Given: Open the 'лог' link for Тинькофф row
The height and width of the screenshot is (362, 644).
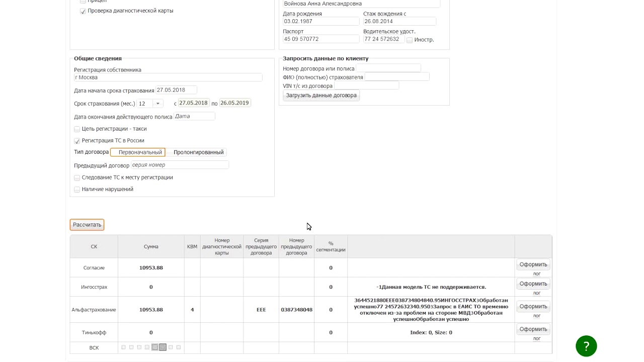Looking at the screenshot, I should tap(536, 339).
